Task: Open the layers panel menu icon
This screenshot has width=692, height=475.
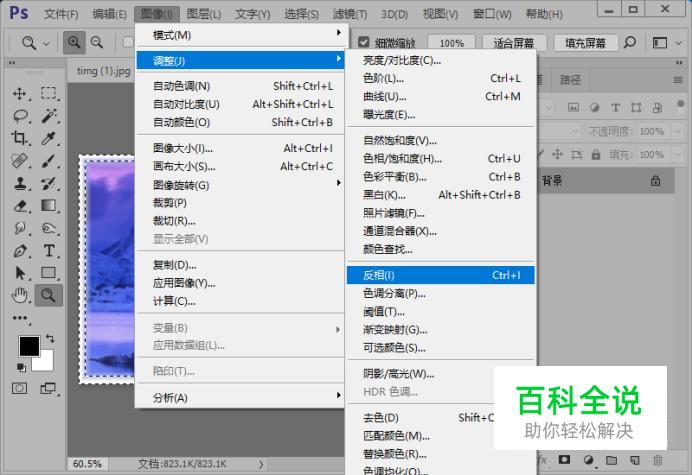Action: coord(678,80)
